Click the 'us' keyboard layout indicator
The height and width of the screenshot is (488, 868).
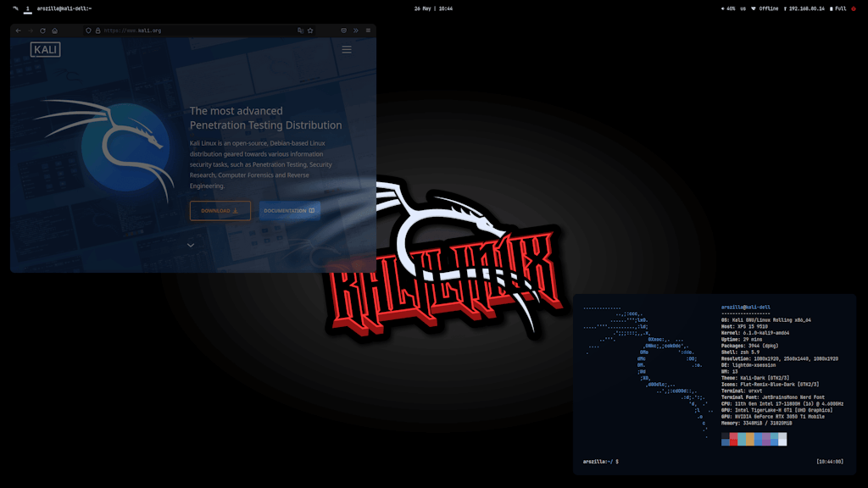[x=743, y=8]
